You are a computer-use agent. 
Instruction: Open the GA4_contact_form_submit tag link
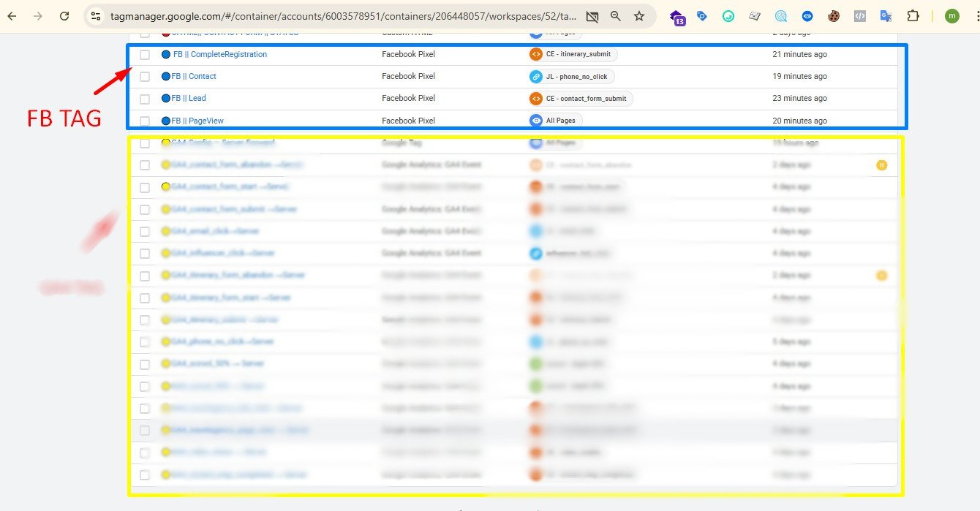[234, 209]
